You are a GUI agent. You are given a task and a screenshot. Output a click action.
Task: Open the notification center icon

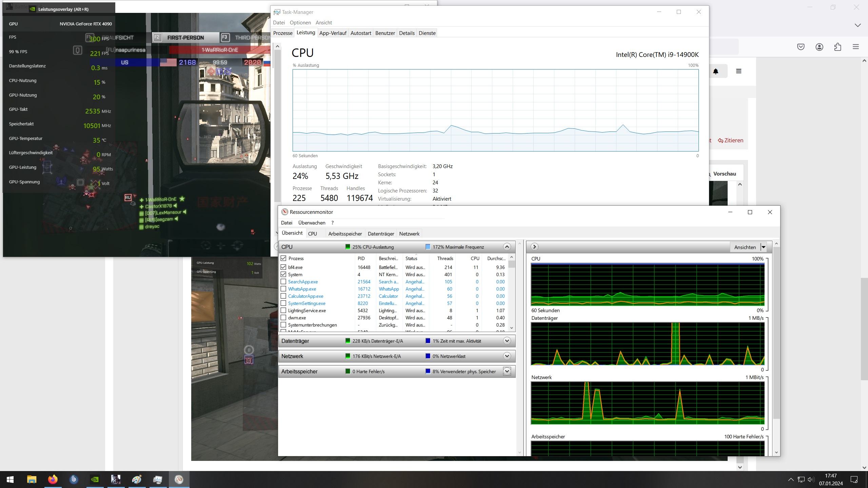coord(854,479)
